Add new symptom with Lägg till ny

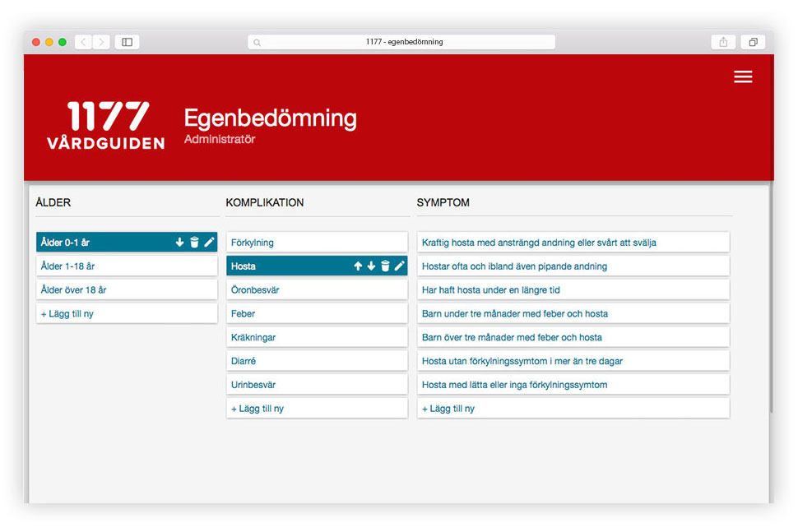point(573,409)
